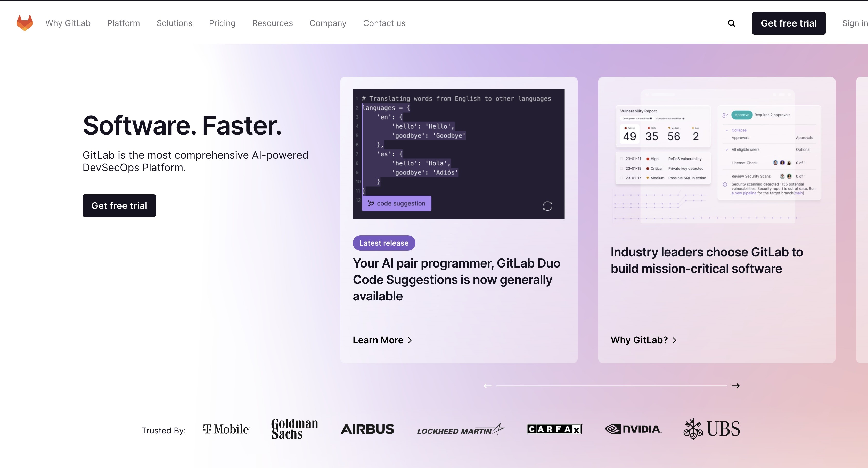Open the Platform menu
Viewport: 868px width, 468px height.
pos(123,23)
